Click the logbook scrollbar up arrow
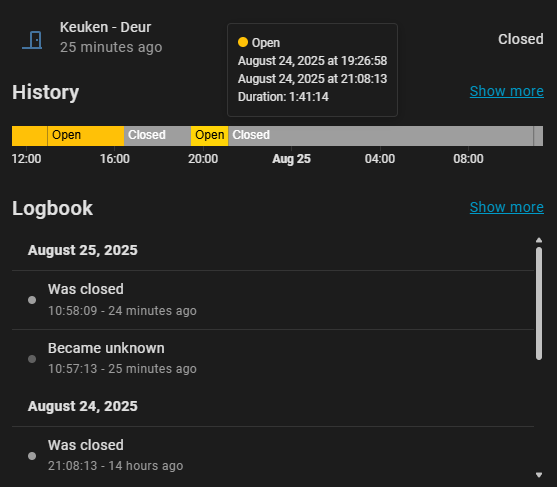The height and width of the screenshot is (487, 557). (539, 240)
